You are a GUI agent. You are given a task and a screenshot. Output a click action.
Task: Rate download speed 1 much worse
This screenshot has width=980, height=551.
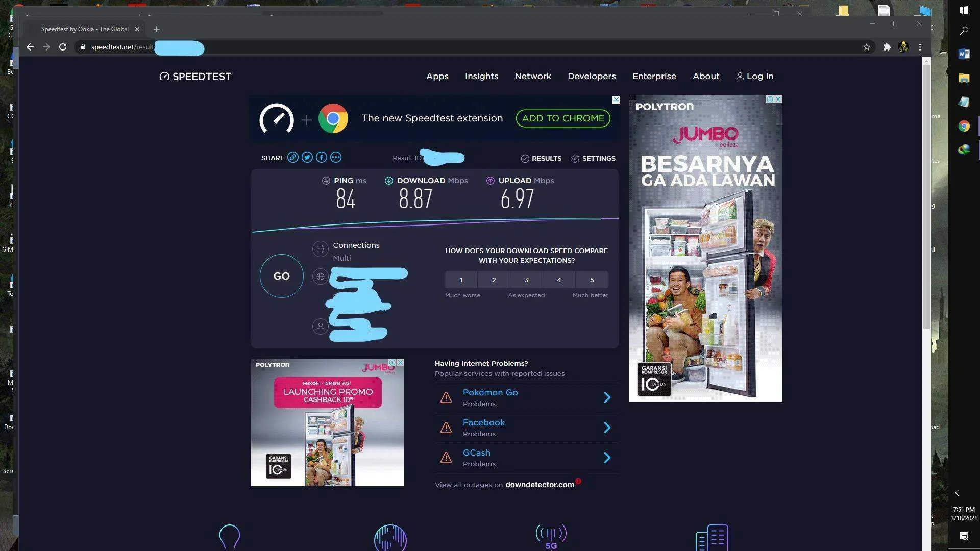click(x=461, y=280)
